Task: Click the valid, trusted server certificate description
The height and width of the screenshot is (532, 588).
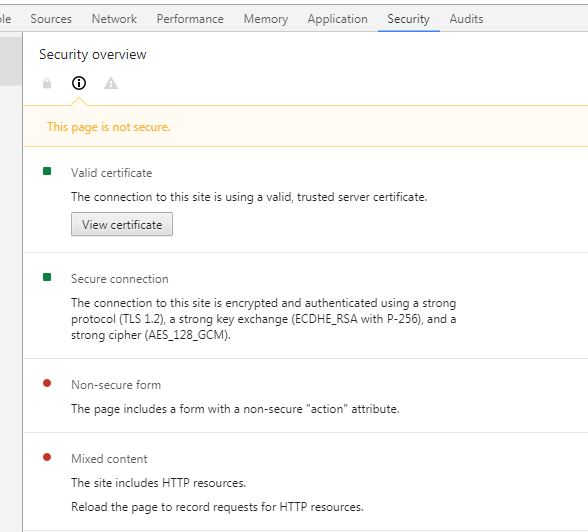Action: (x=249, y=197)
